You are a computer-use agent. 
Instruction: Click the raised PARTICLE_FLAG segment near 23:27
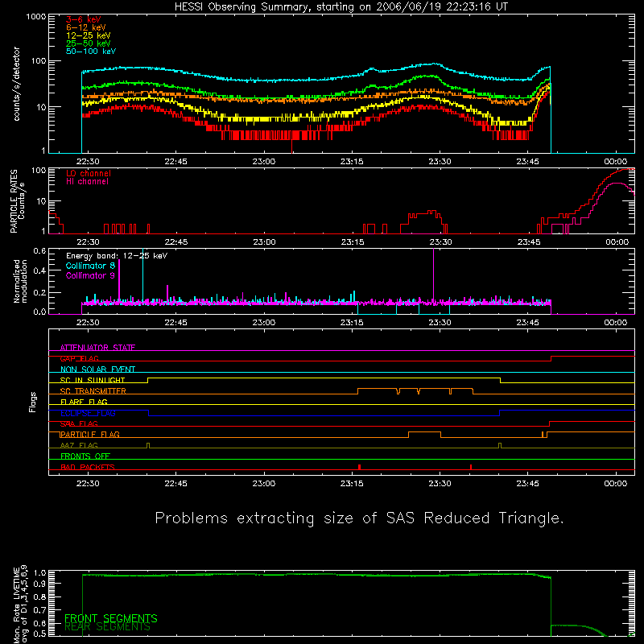pyautogui.click(x=425, y=432)
